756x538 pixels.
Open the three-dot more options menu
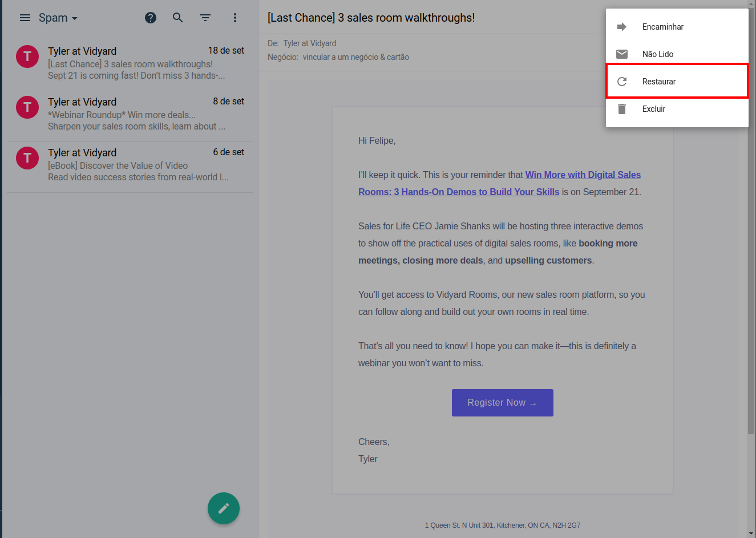coord(235,18)
